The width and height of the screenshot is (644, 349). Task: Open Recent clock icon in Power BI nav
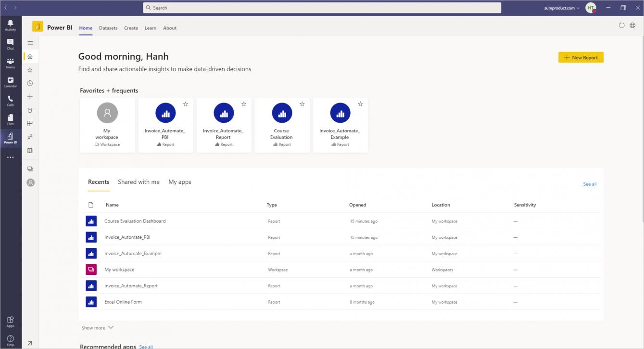pyautogui.click(x=30, y=83)
